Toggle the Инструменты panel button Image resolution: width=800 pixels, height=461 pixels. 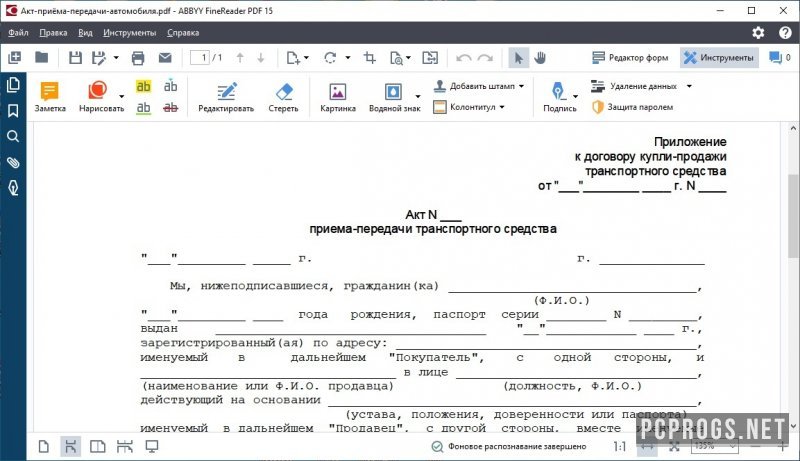pos(719,58)
